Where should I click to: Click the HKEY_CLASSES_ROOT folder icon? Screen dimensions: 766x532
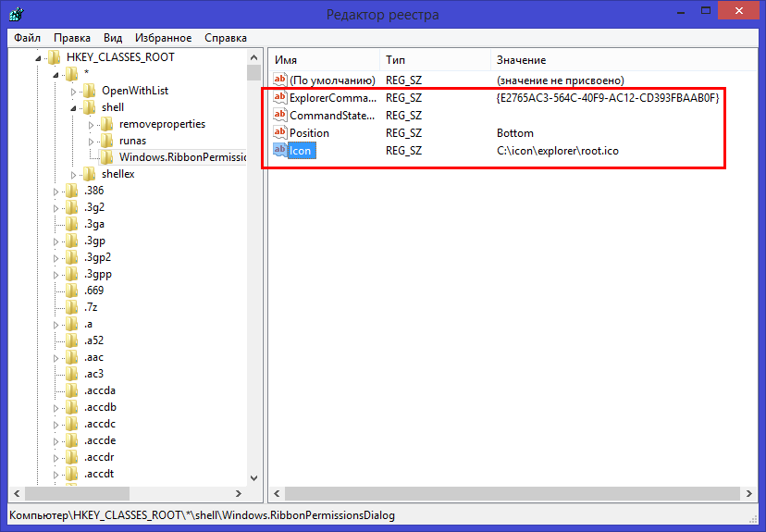pos(55,57)
